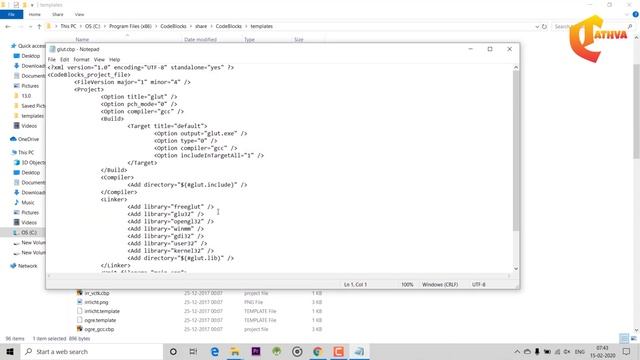The height and width of the screenshot is (360, 640).
Task: Open the Notepad Format menu
Action: [x=81, y=60]
